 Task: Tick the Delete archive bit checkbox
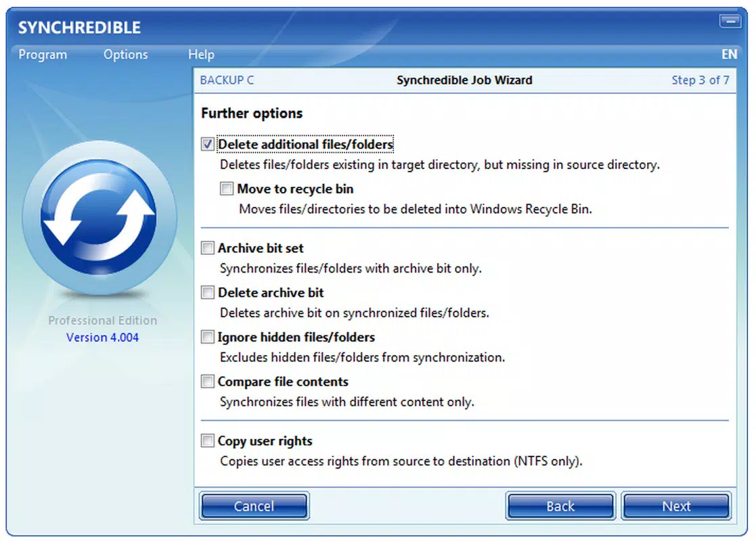(x=207, y=292)
